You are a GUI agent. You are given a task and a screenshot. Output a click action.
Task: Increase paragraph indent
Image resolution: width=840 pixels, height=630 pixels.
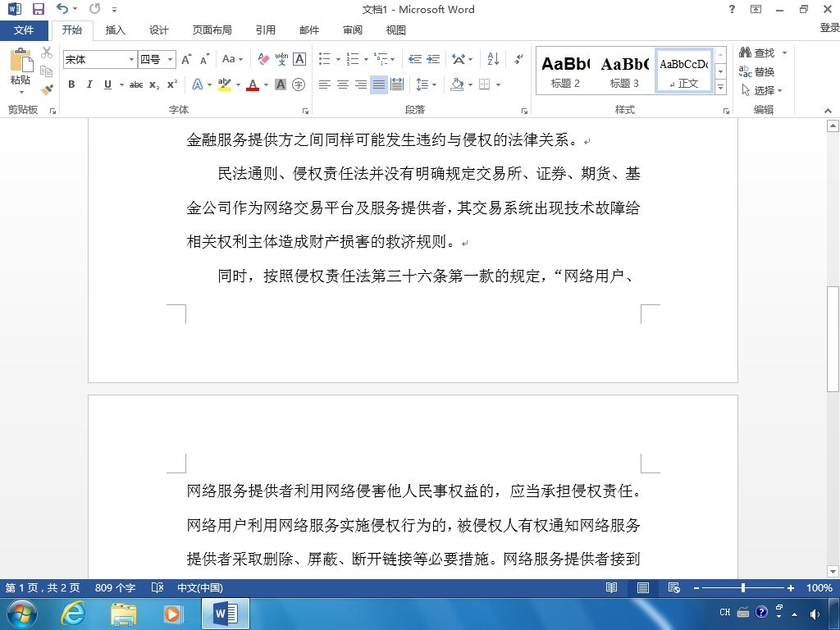[433, 59]
